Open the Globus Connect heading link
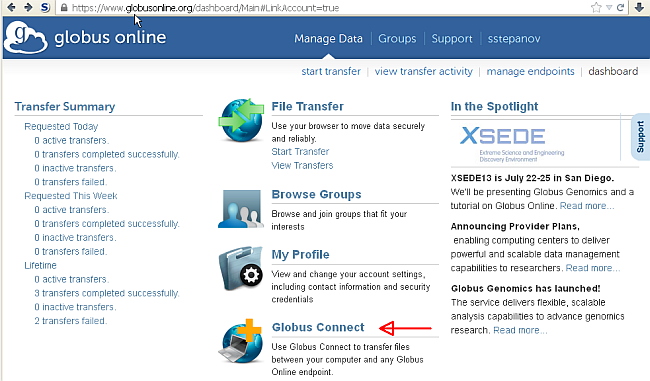Image resolution: width=650 pixels, height=381 pixels. coord(318,327)
